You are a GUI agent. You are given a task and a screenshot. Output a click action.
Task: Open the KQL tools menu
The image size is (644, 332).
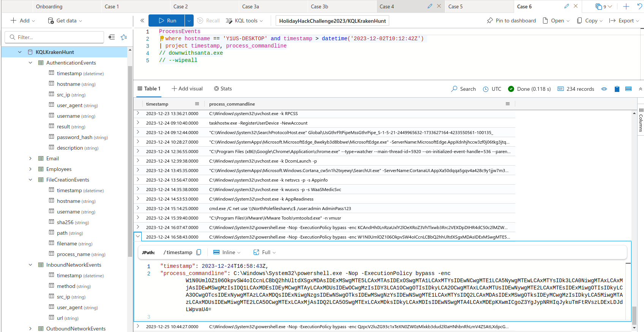245,21
